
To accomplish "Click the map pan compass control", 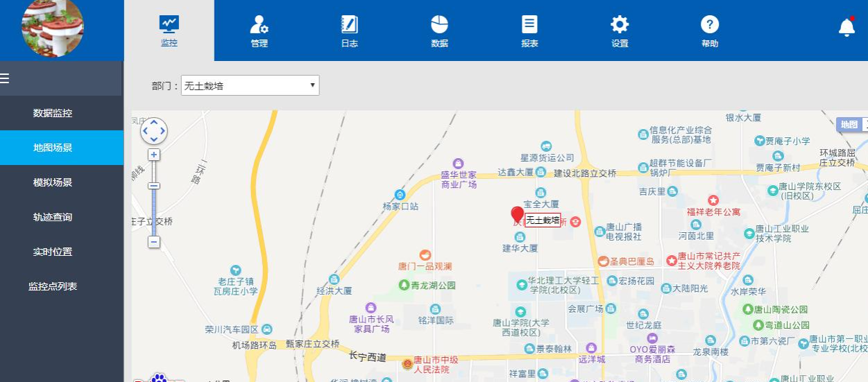I will point(154,130).
